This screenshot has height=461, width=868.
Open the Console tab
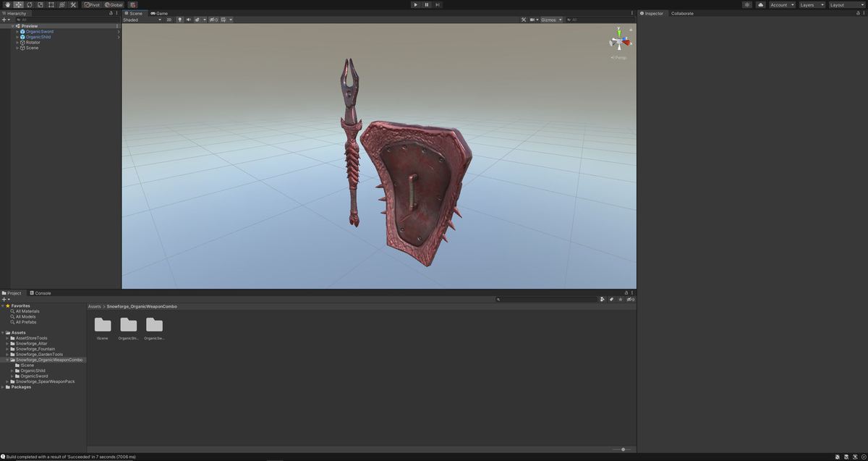point(41,293)
